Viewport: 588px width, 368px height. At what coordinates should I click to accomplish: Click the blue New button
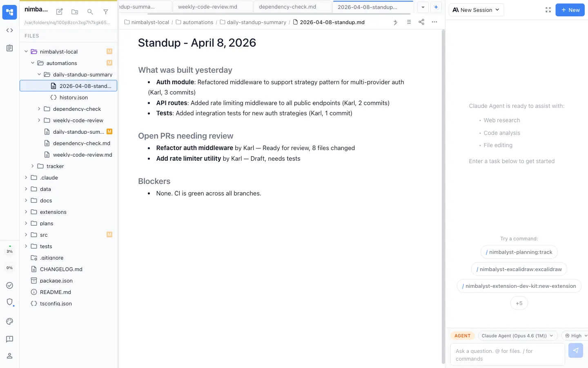pos(570,10)
